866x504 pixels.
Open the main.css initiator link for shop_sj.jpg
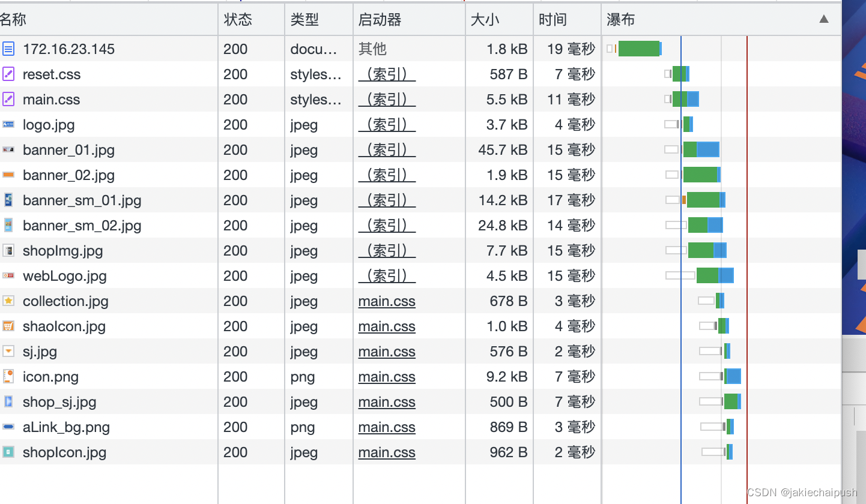(387, 402)
